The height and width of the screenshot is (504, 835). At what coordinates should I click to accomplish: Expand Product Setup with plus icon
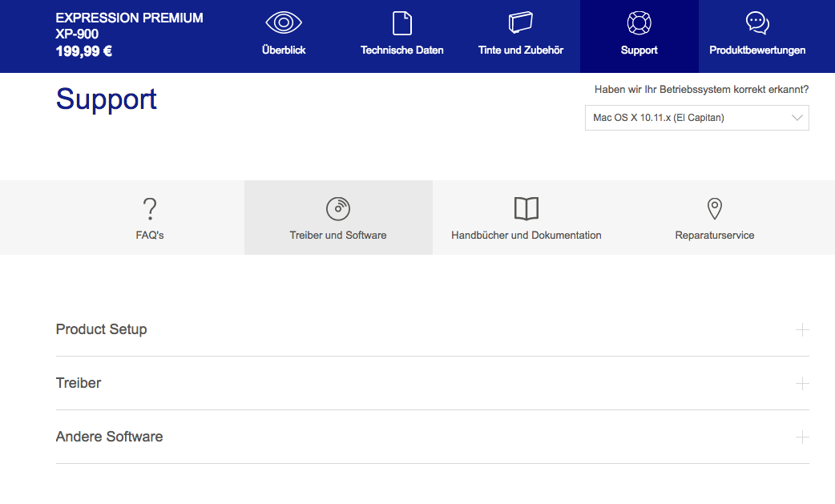point(802,330)
